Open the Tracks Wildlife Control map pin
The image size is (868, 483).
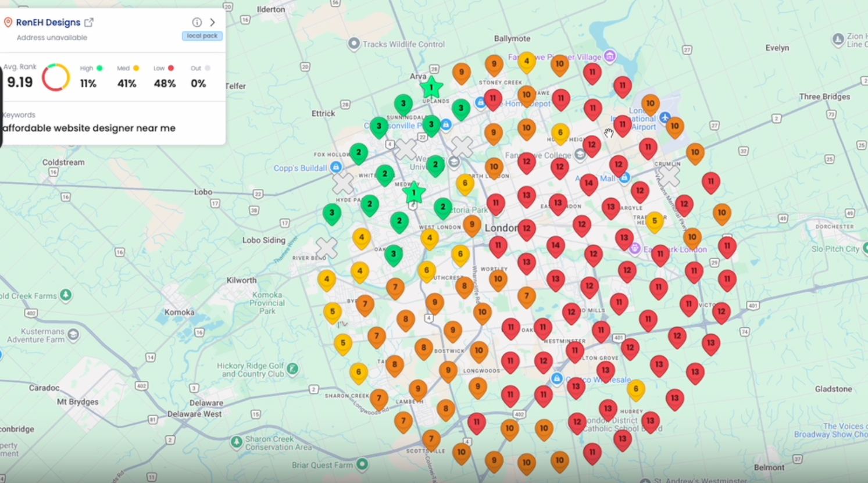(353, 44)
